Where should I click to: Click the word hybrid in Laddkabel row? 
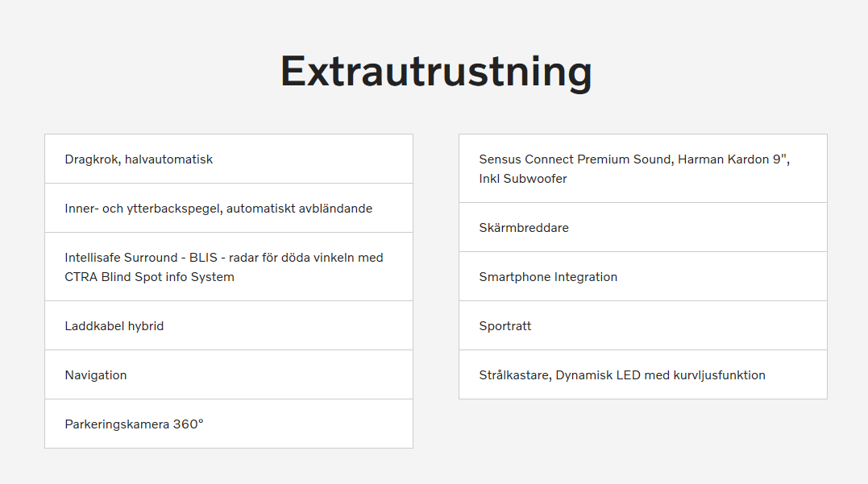tap(146, 326)
